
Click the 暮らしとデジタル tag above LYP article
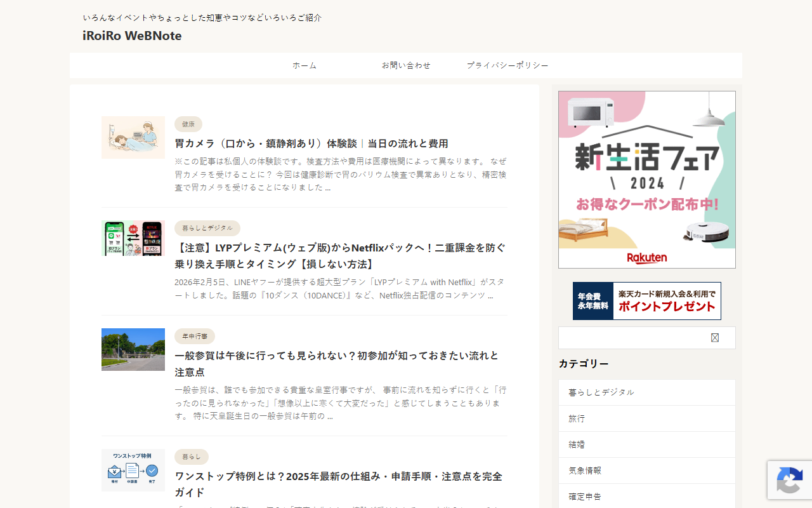[x=207, y=228]
